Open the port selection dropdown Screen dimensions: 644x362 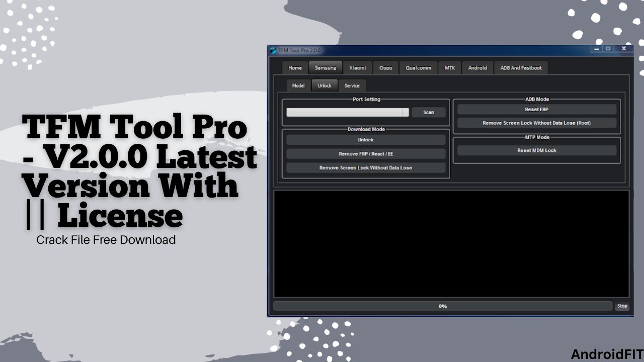pos(348,112)
